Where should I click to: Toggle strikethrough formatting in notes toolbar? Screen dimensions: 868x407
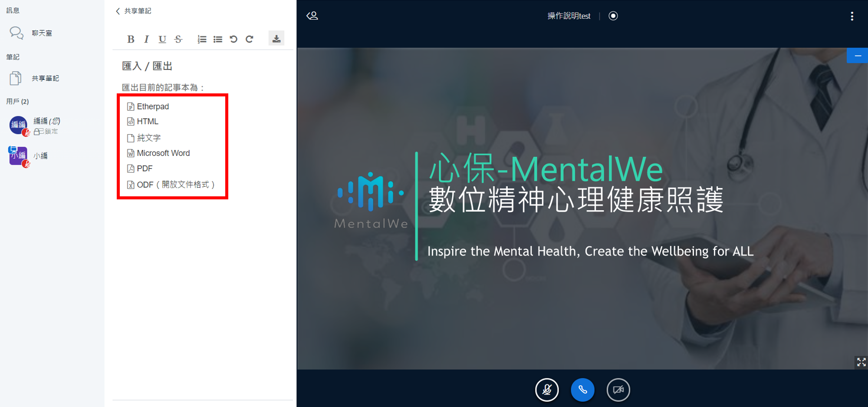point(178,39)
